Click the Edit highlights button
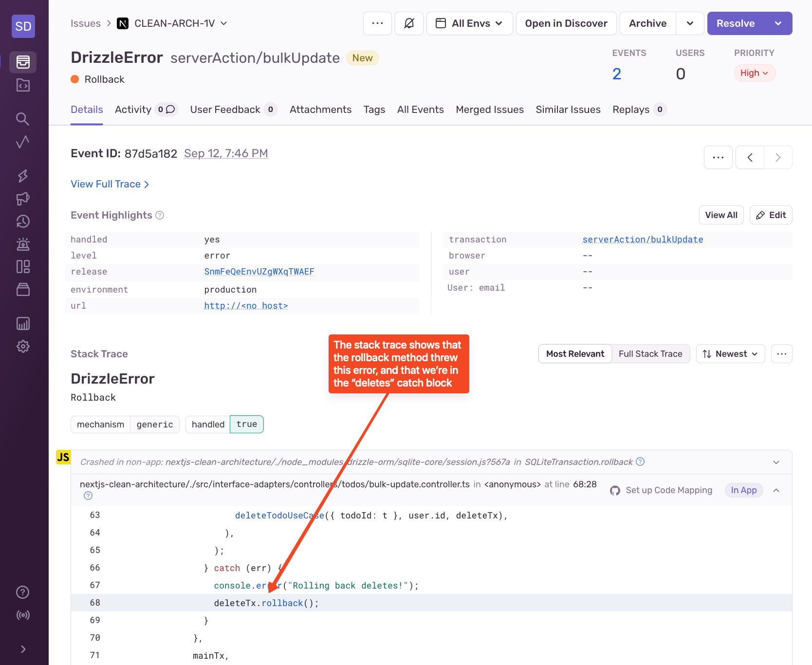The height and width of the screenshot is (665, 812). click(771, 215)
